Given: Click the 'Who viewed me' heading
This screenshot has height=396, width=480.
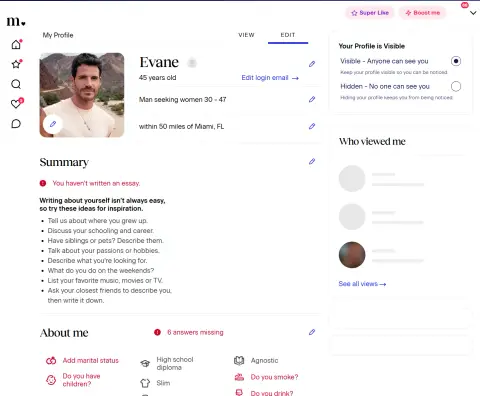Looking at the screenshot, I should point(372,141).
